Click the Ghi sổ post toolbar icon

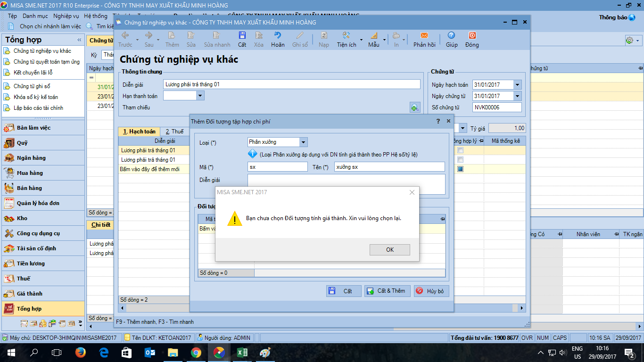pyautogui.click(x=300, y=35)
